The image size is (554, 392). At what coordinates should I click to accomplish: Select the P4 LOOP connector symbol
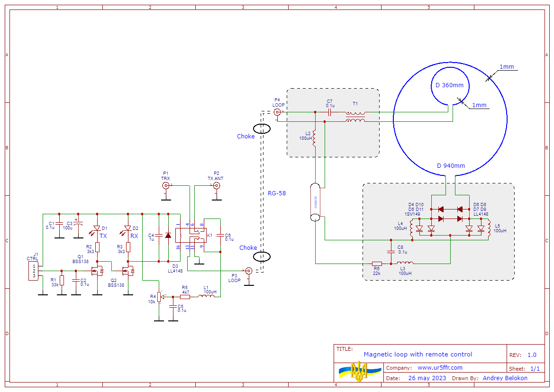coord(278,112)
